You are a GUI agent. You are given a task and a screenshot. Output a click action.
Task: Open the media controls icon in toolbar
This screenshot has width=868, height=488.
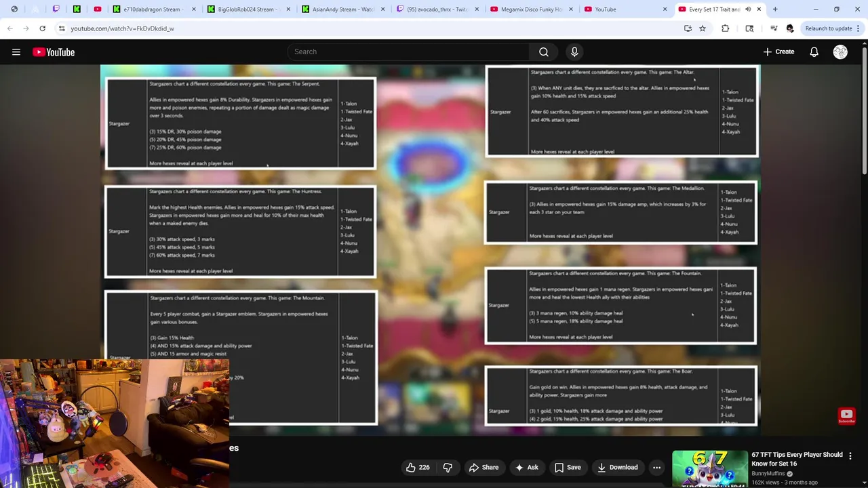point(774,28)
